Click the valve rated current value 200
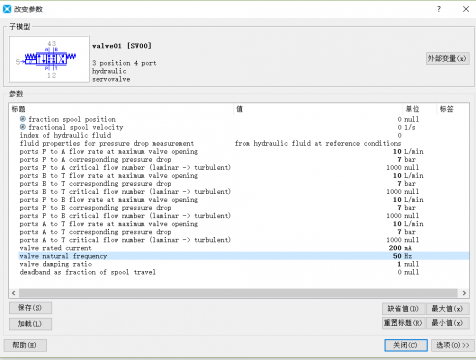This screenshot has width=476, height=360. 395,248
